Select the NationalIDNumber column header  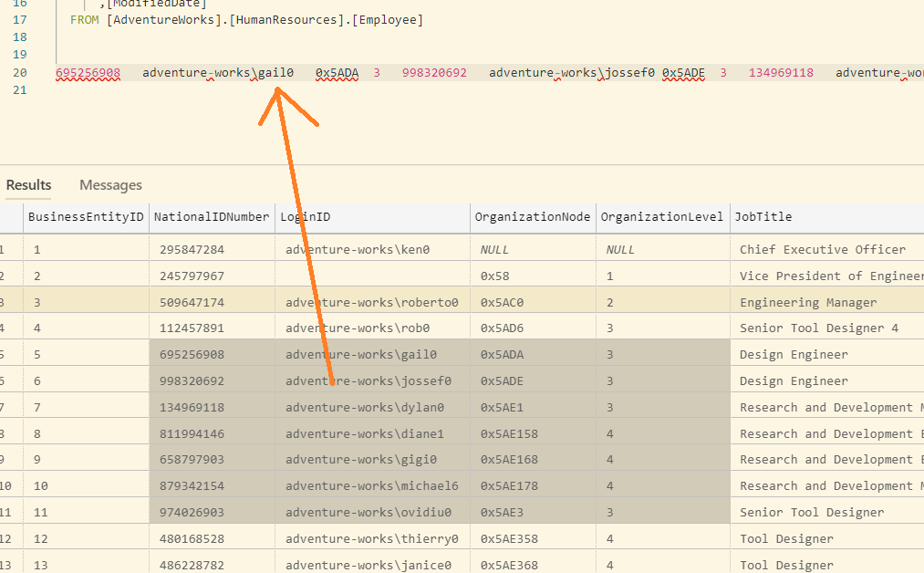click(212, 217)
